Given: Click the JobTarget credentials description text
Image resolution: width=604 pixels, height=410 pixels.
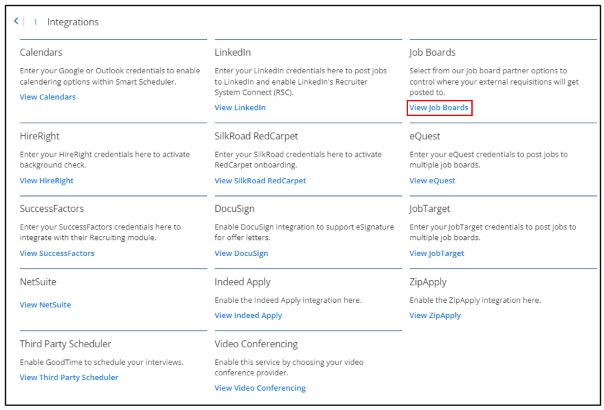Looking at the screenshot, I should coord(493,232).
